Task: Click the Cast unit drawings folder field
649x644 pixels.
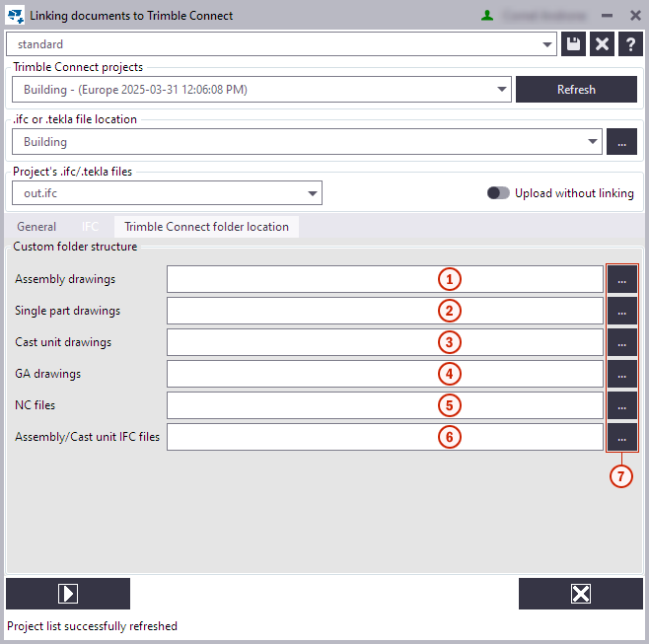Action: (385, 342)
